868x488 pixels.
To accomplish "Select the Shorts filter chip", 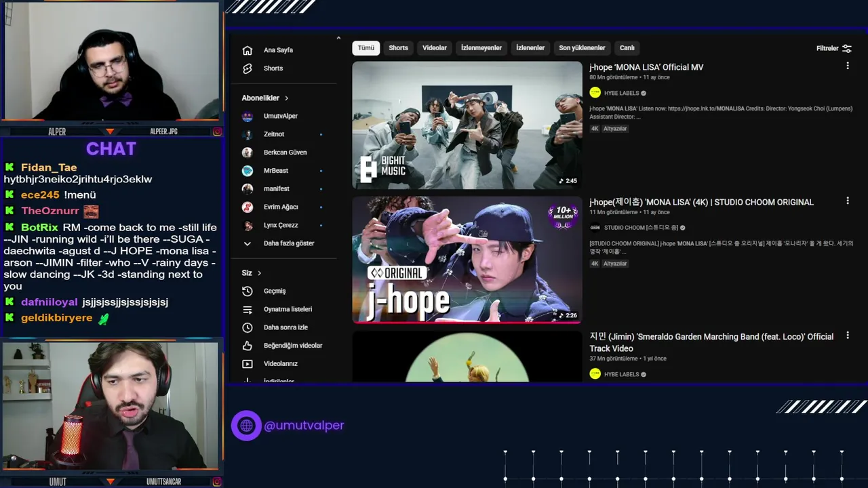I will pos(399,48).
